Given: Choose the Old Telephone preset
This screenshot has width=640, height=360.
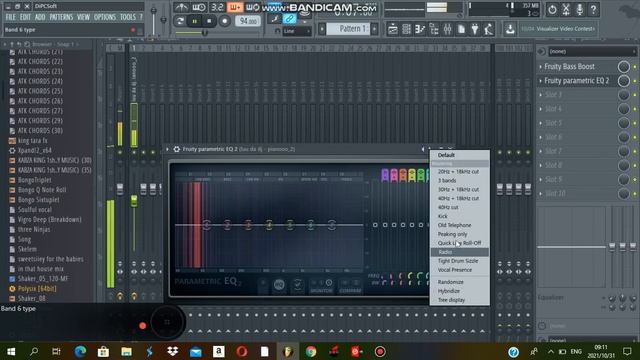Looking at the screenshot, I should tap(454, 225).
